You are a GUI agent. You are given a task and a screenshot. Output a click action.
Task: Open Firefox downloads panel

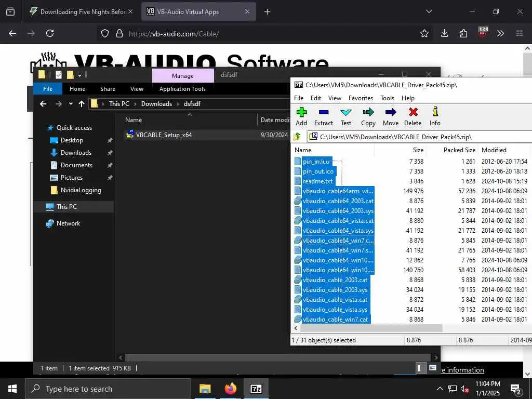point(445,33)
